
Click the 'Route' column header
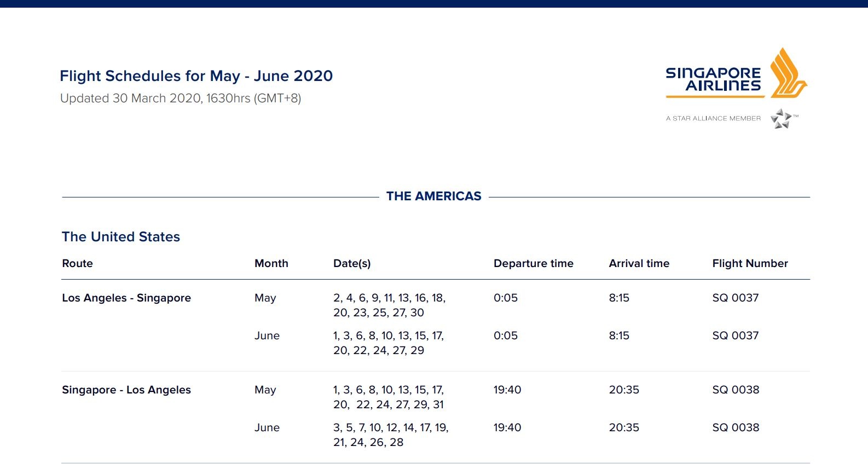(x=78, y=264)
